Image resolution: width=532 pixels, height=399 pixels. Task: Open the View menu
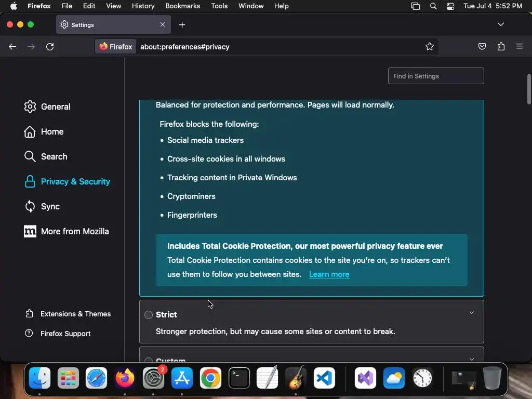point(114,6)
